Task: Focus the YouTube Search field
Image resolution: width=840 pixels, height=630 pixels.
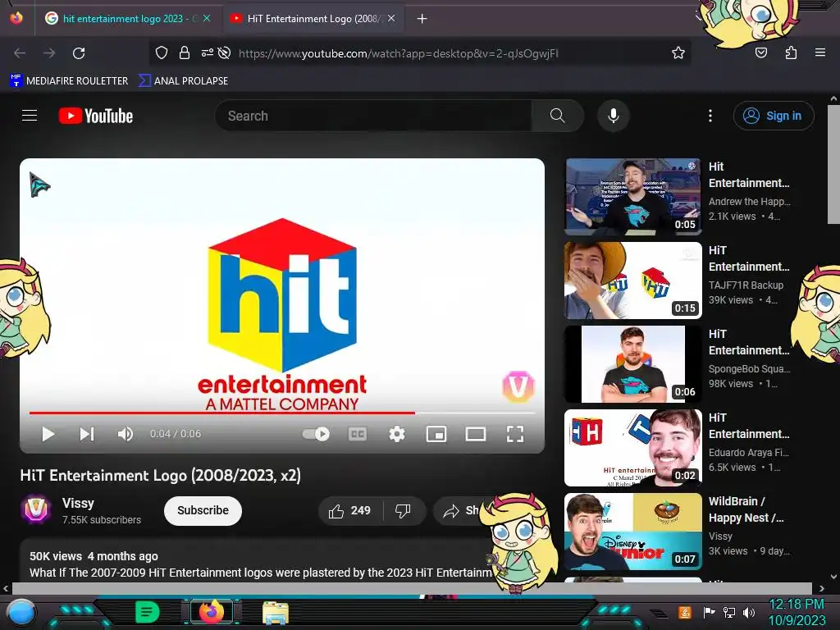Action: coord(373,116)
